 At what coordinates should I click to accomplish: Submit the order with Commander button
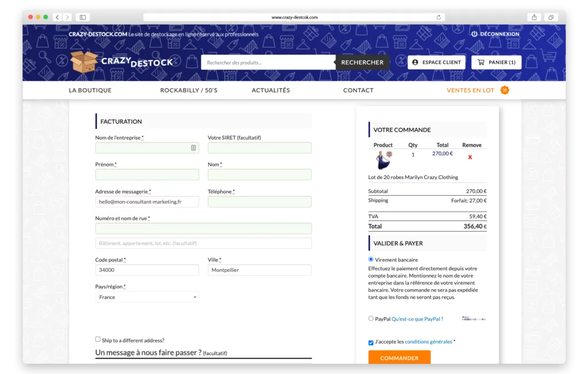(x=400, y=357)
